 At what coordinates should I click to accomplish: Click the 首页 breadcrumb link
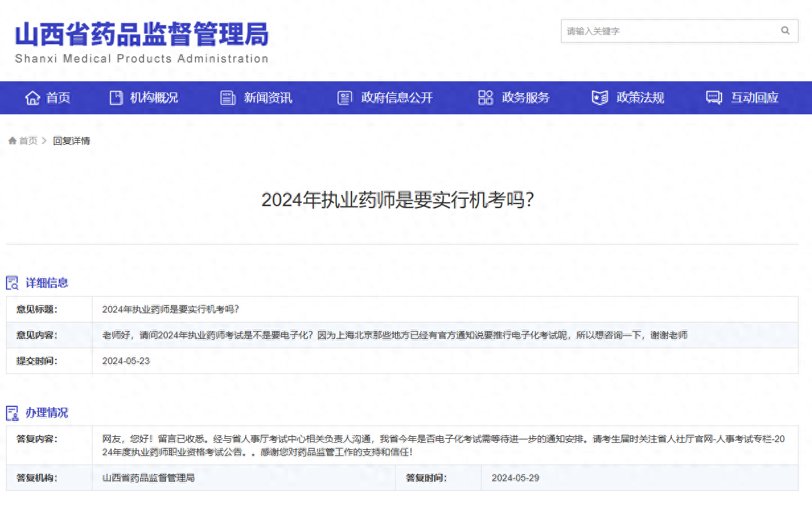coord(28,141)
